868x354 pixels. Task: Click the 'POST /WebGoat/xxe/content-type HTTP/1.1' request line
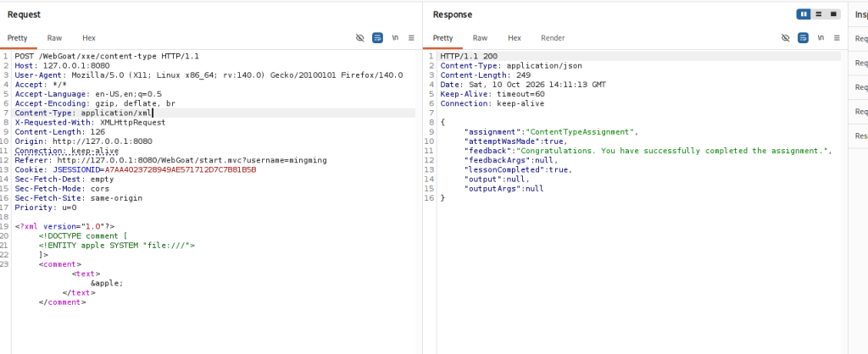point(107,57)
